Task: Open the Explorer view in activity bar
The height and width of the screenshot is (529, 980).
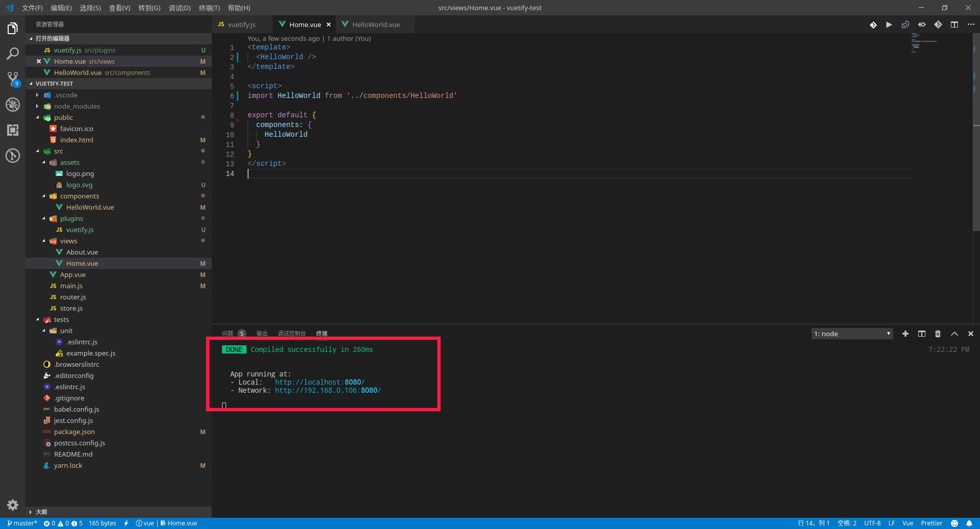Action: 13,28
